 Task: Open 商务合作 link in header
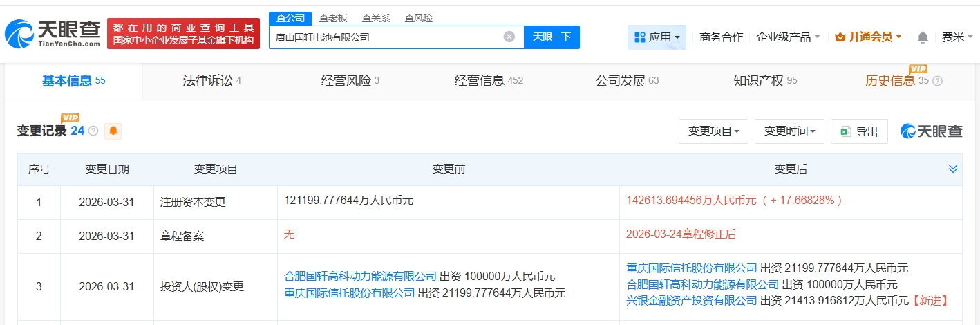tap(721, 37)
